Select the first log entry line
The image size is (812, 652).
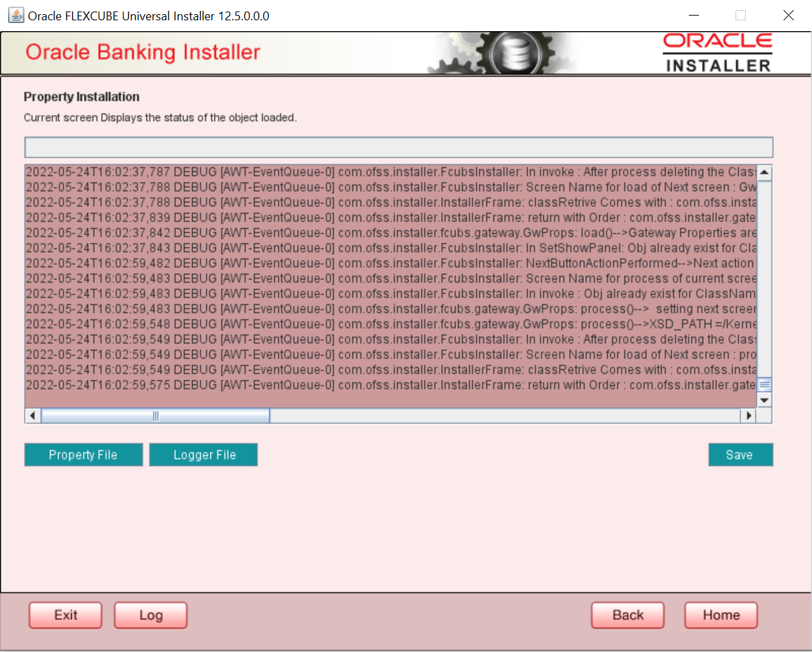pyautogui.click(x=390, y=172)
